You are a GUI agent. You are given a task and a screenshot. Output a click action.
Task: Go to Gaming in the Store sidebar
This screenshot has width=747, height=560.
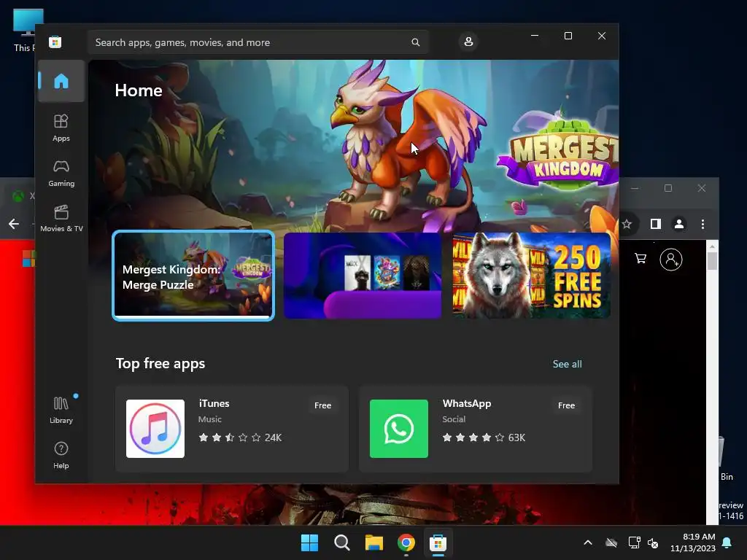[x=61, y=173]
